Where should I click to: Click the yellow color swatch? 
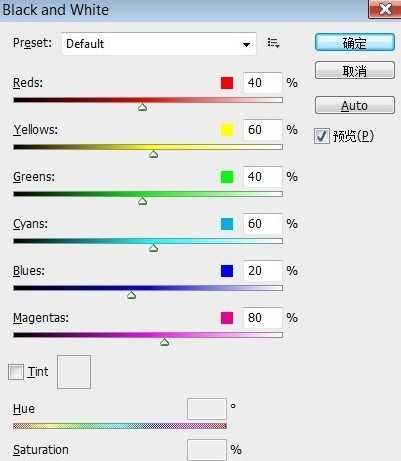pos(227,130)
